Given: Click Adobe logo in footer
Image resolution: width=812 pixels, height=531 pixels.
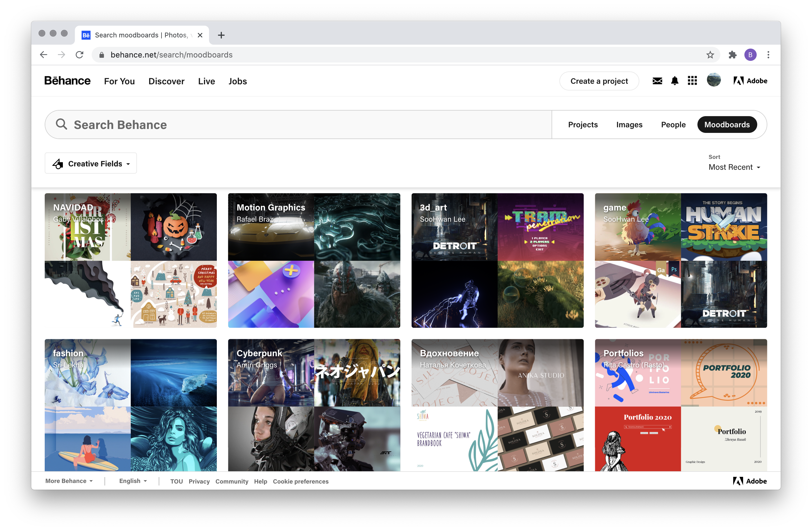Looking at the screenshot, I should pyautogui.click(x=750, y=481).
